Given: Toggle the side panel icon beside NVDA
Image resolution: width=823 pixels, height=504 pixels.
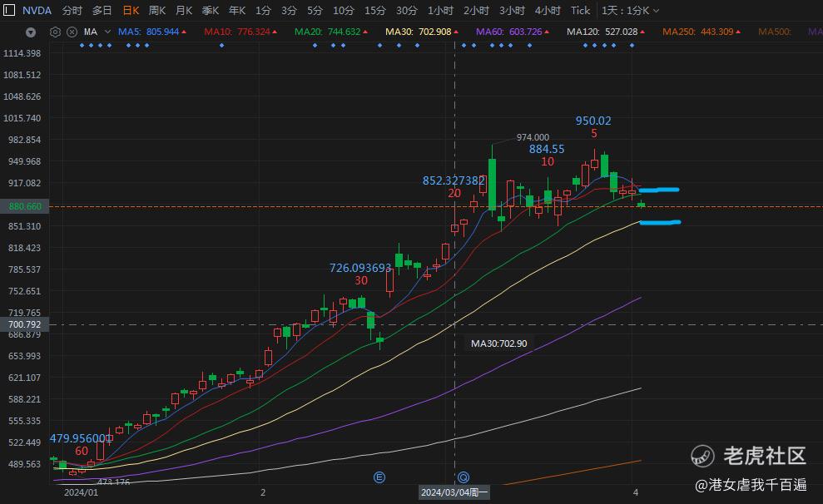Looking at the screenshot, I should tap(9, 10).
